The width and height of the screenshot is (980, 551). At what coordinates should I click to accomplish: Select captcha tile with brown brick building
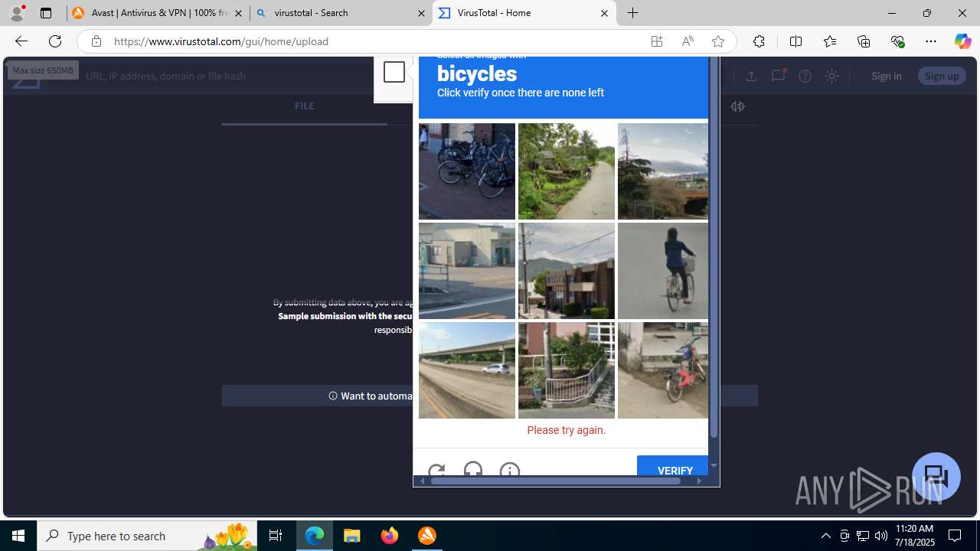tap(567, 271)
